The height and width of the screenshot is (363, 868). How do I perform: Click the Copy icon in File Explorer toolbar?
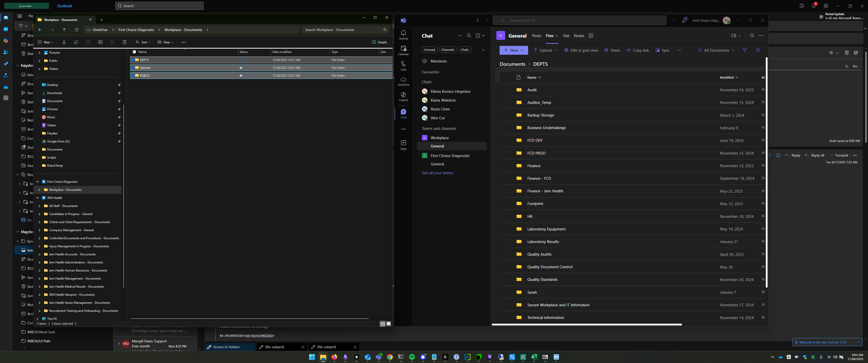(76, 42)
